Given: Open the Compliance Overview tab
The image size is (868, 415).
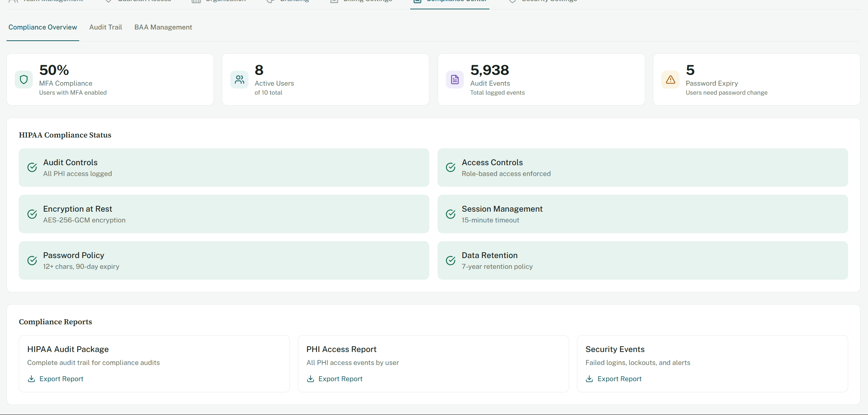Looking at the screenshot, I should pyautogui.click(x=42, y=27).
